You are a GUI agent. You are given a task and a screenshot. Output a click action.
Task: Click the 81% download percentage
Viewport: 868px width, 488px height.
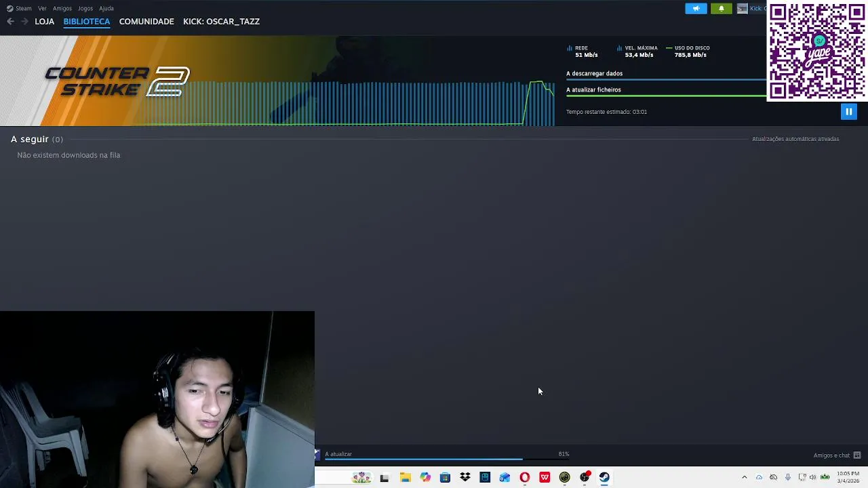pos(564,454)
